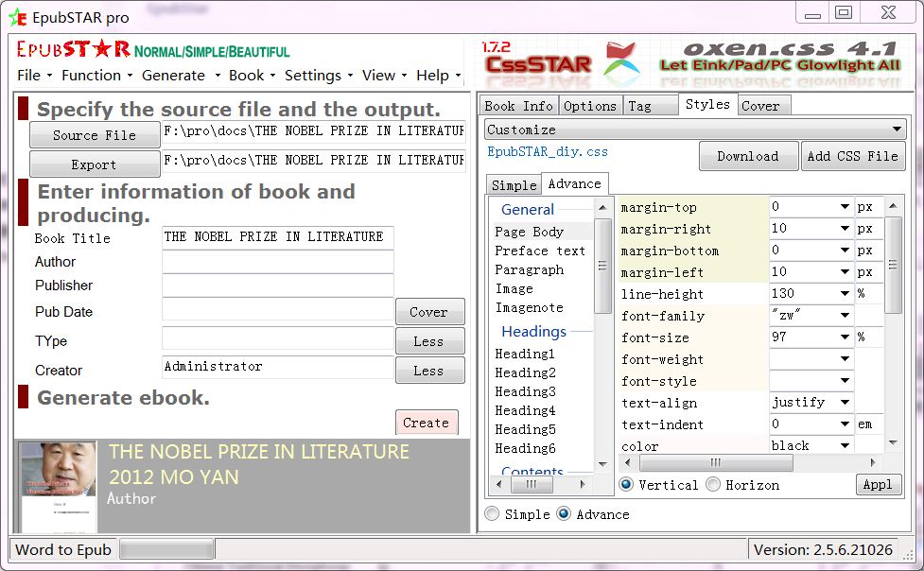Click the Source File button
Image resolution: width=924 pixels, height=571 pixels.
point(95,135)
